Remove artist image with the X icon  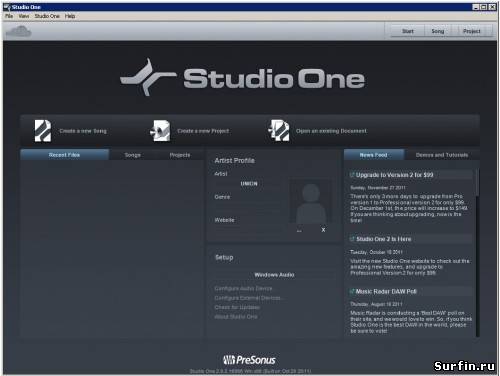[323, 230]
